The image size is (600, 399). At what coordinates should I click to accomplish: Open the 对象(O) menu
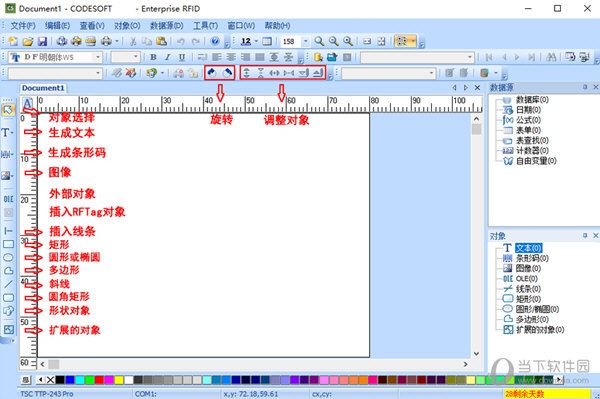(127, 26)
